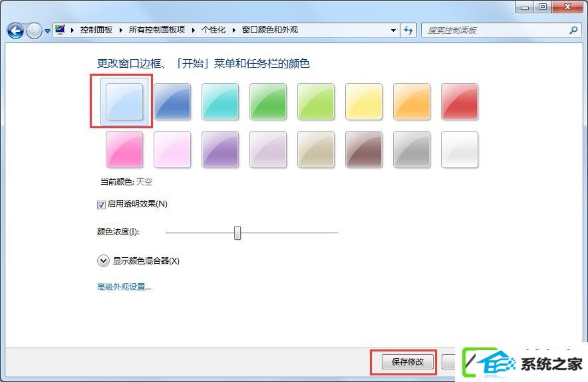Viewport: 588px width, 382px height.
Task: Expand arrow after 个性化 breadcrumb
Action: coord(234,30)
